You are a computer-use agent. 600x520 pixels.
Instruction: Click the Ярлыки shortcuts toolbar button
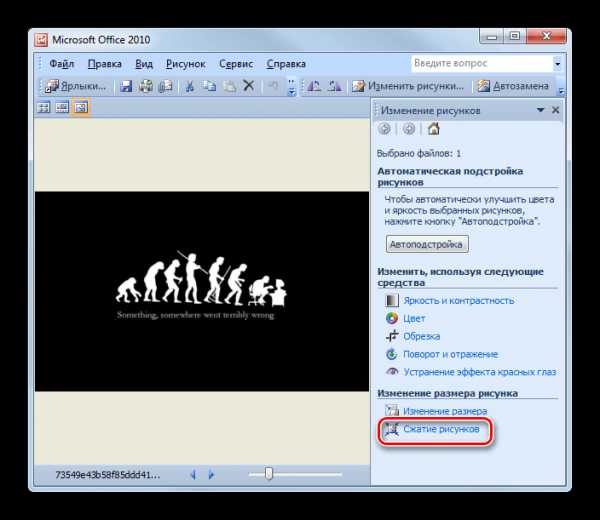coord(75,86)
